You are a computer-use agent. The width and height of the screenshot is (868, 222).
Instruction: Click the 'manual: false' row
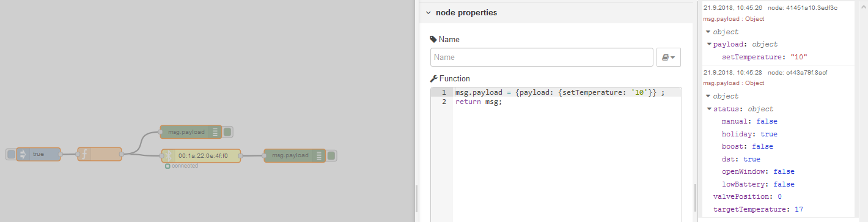[x=749, y=121]
